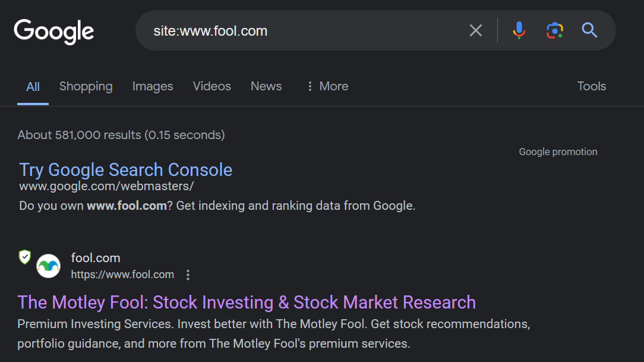
Task: Clear the search query with X
Action: [476, 30]
